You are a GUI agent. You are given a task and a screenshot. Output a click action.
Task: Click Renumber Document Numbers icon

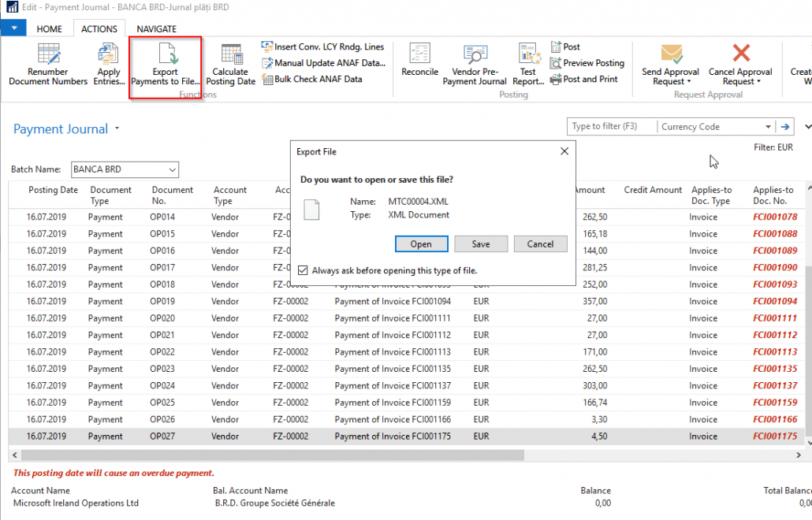(x=48, y=55)
